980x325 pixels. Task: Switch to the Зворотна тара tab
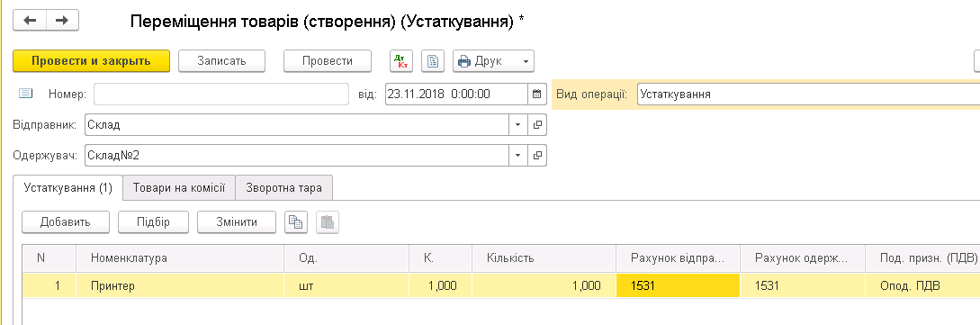(x=283, y=187)
